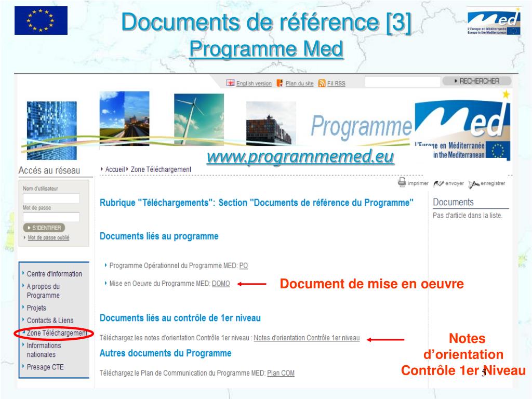Click the highway and sky banner image
The height and width of the screenshot is (399, 532).
click(124, 118)
